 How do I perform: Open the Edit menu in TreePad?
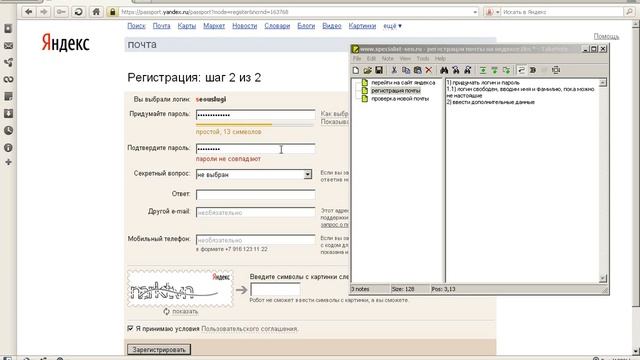(x=371, y=59)
